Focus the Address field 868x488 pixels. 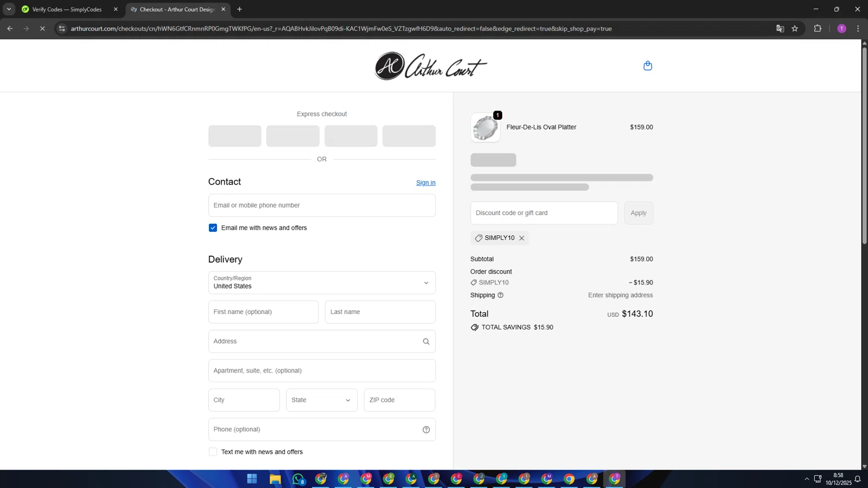click(322, 342)
